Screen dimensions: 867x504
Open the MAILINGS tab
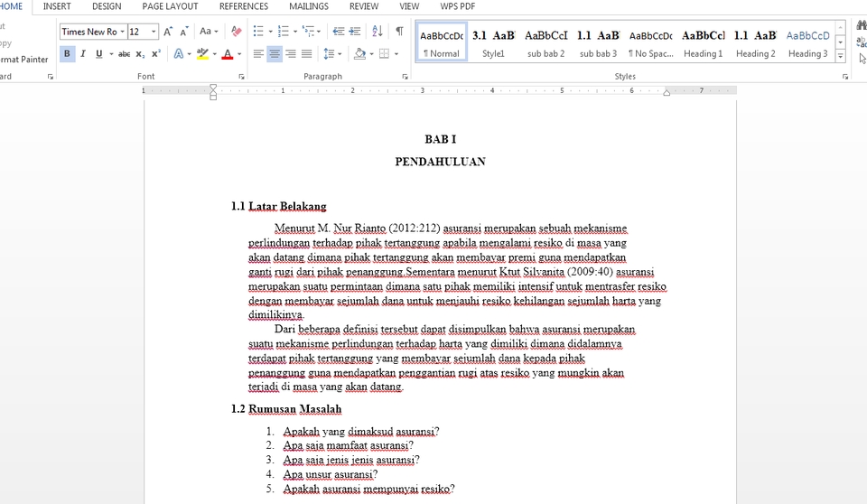pos(309,6)
